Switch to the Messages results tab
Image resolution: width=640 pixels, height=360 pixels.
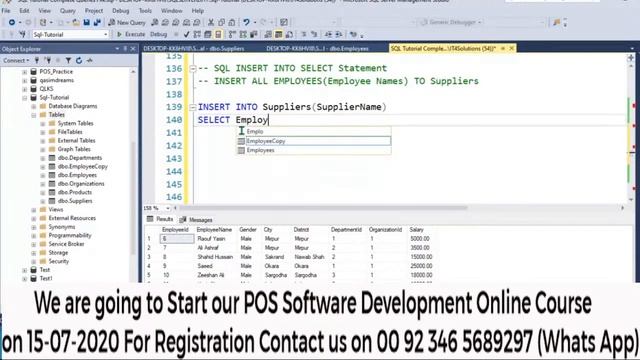coord(196,220)
